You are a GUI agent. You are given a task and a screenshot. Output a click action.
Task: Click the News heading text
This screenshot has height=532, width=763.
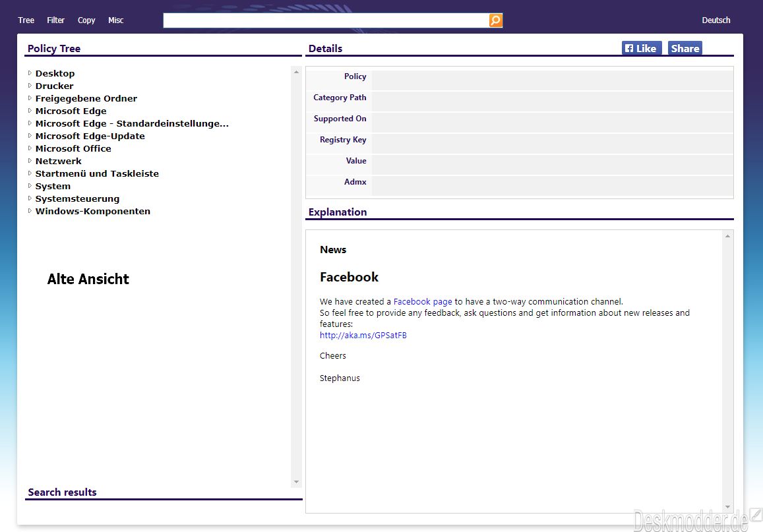click(333, 249)
